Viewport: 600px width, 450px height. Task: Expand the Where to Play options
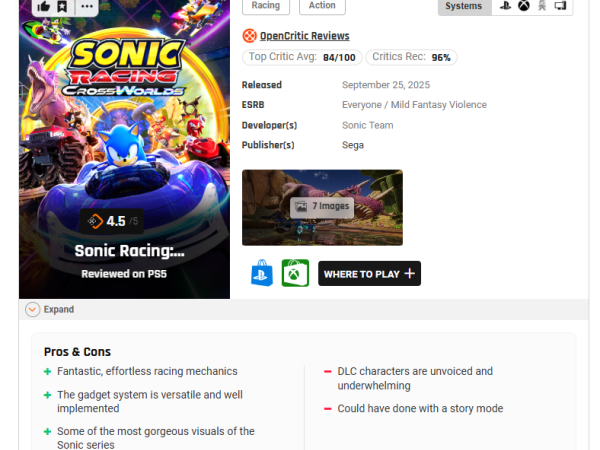tap(369, 274)
